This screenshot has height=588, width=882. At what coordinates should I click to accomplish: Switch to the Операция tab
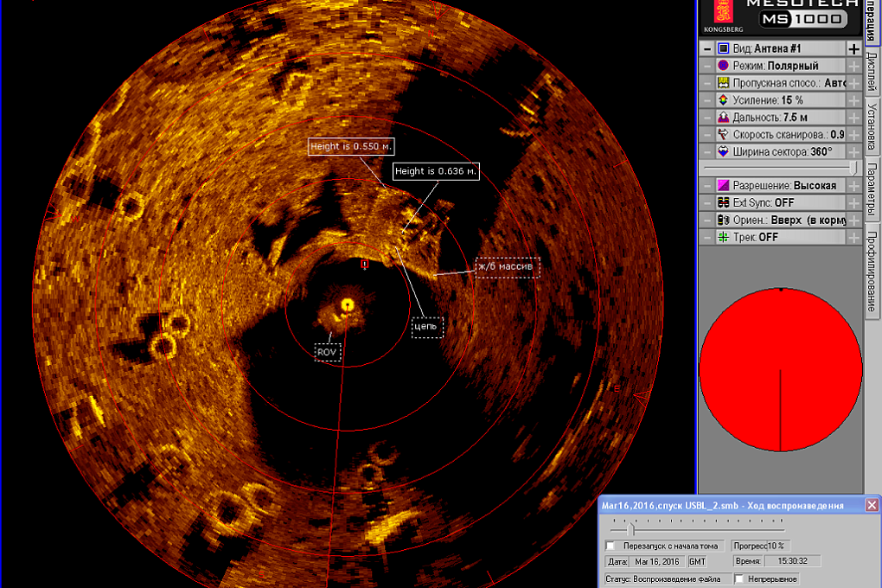pos(872,21)
